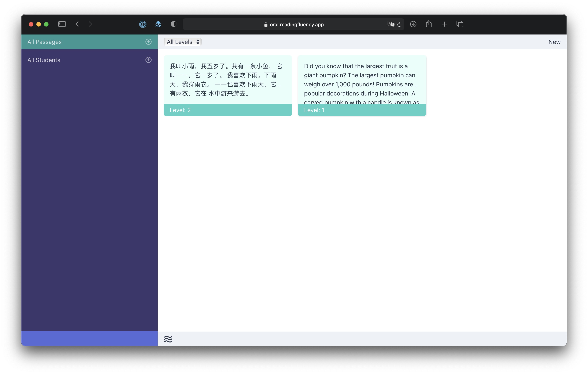Click the back navigation arrow
Screen dimensions: 588x374
[x=77, y=24]
